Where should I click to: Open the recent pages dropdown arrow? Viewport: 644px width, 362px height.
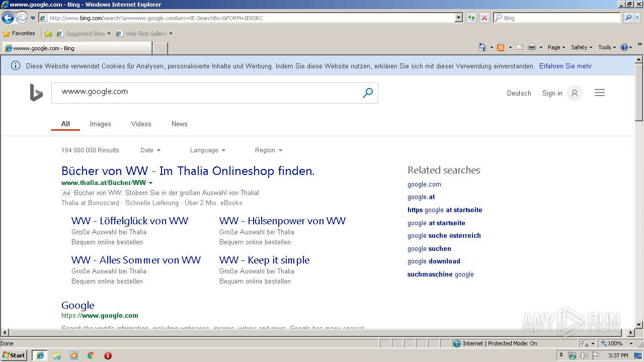[x=33, y=18]
